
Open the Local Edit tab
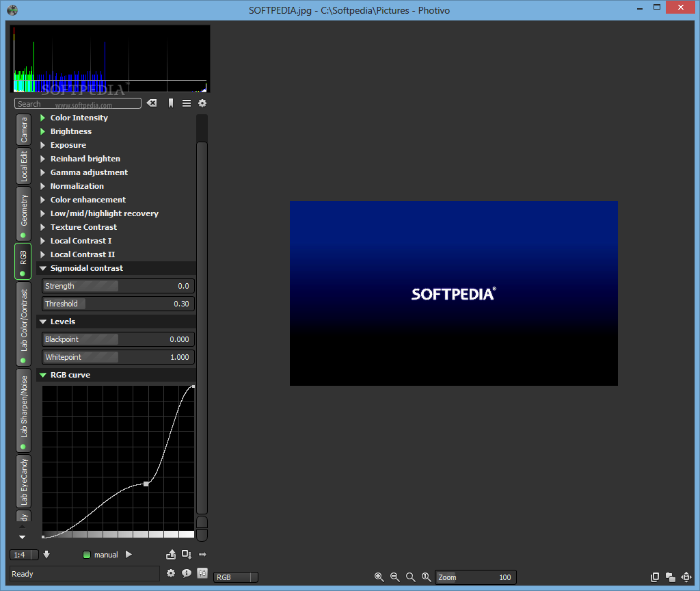click(24, 166)
